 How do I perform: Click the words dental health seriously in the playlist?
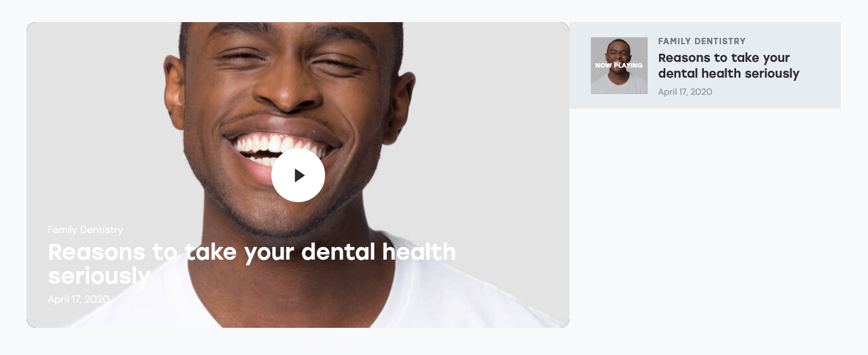728,73
